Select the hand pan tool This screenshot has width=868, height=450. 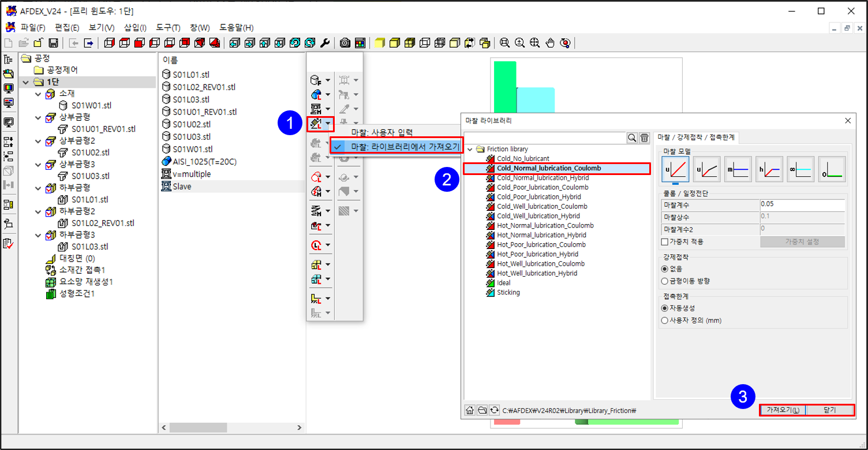coord(550,43)
